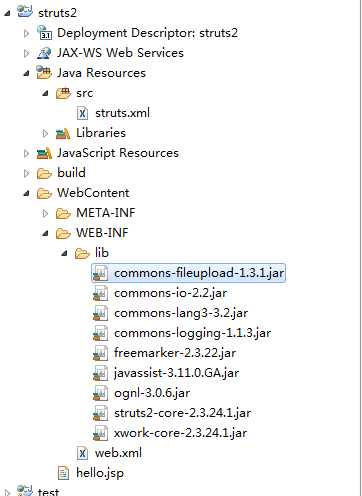
Task: Select the build folder label
Action: click(x=71, y=173)
